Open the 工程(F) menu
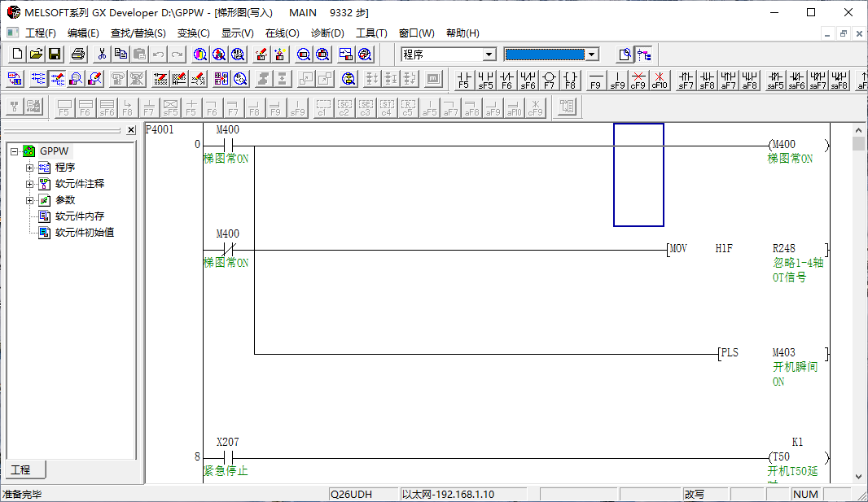The width and height of the screenshot is (868, 502). [x=41, y=33]
